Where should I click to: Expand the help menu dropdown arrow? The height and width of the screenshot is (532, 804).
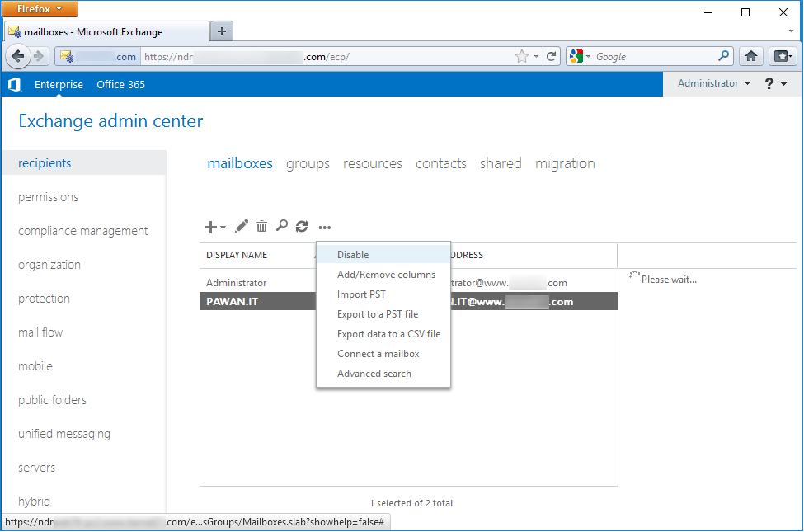tap(784, 84)
